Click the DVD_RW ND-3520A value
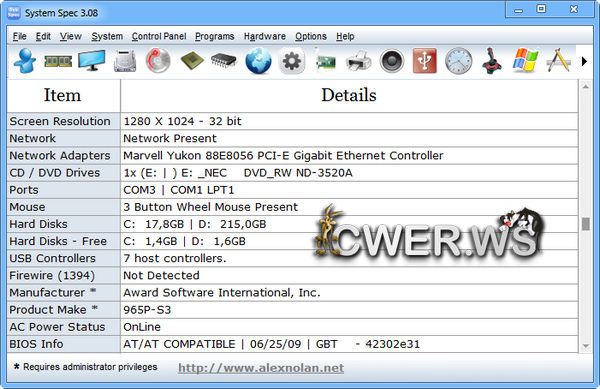Image resolution: width=600 pixels, height=389 pixels. (238, 173)
